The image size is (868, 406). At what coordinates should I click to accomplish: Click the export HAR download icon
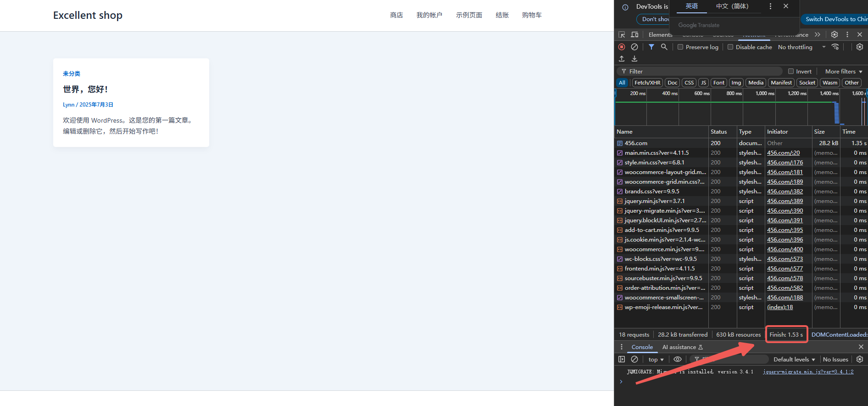(x=634, y=59)
